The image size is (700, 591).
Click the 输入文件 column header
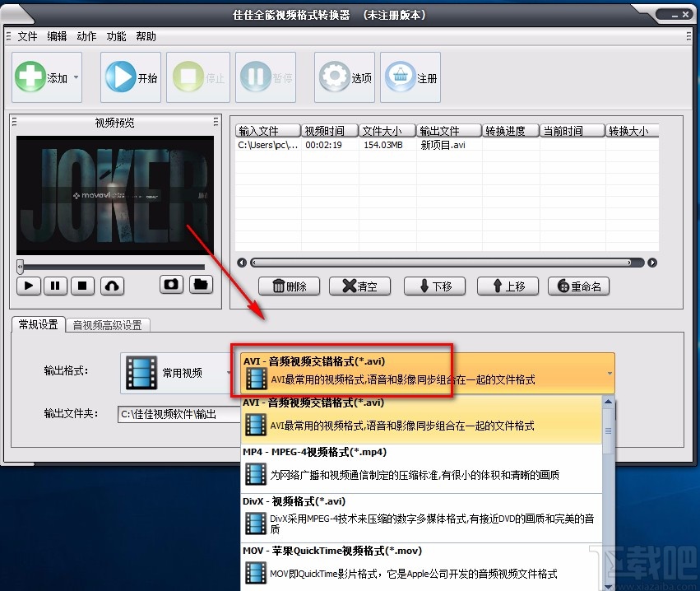pyautogui.click(x=268, y=130)
